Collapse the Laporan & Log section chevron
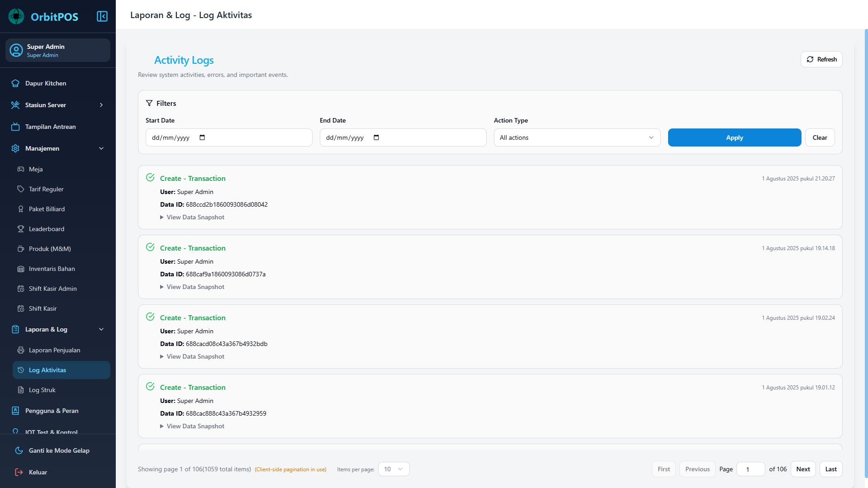868x488 pixels. [101, 329]
